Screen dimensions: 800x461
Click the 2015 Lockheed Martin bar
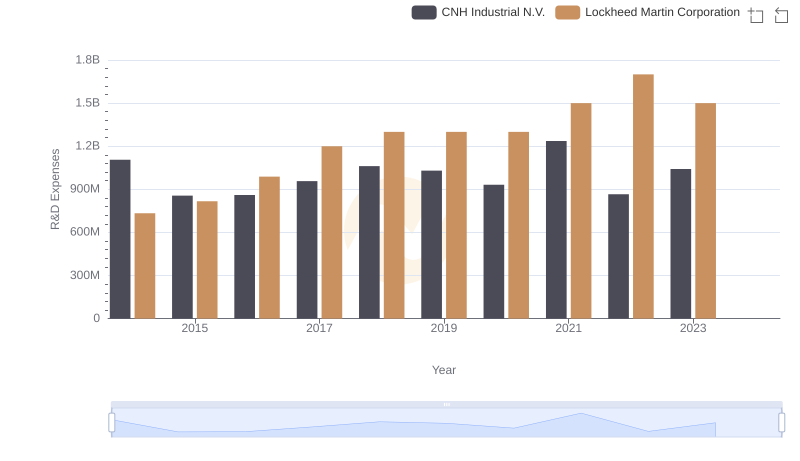tap(207, 260)
